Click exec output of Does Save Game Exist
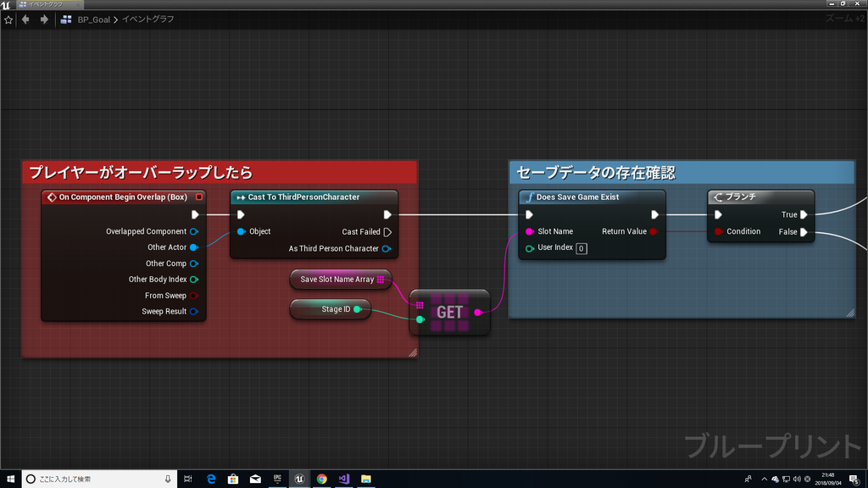Image resolution: width=868 pixels, height=488 pixels. pyautogui.click(x=655, y=214)
